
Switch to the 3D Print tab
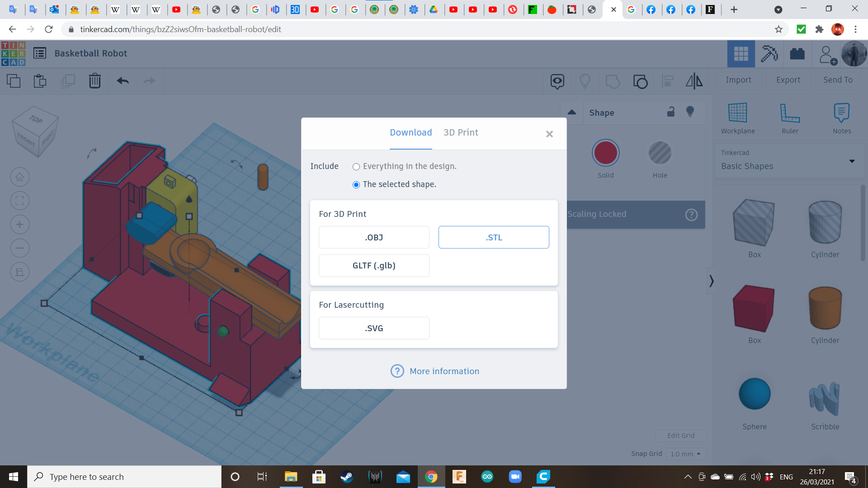click(460, 133)
